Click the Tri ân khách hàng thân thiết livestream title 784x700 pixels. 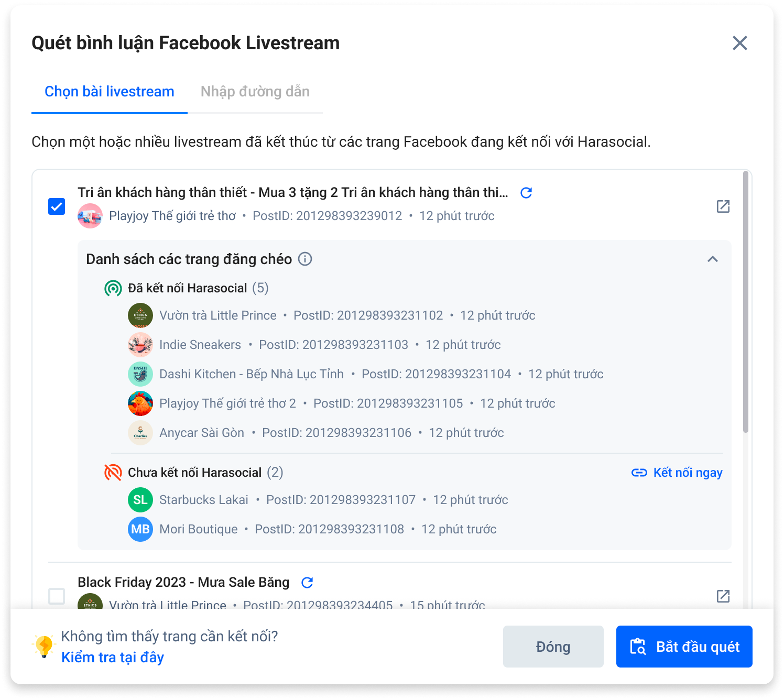click(x=293, y=193)
